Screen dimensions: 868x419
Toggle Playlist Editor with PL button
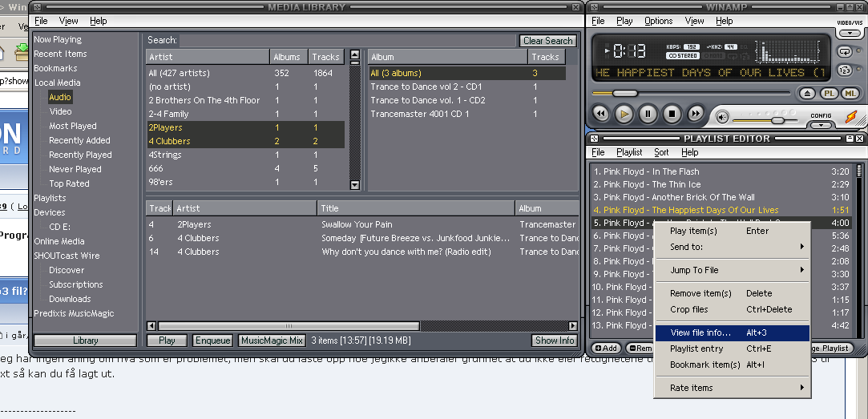coord(829,94)
